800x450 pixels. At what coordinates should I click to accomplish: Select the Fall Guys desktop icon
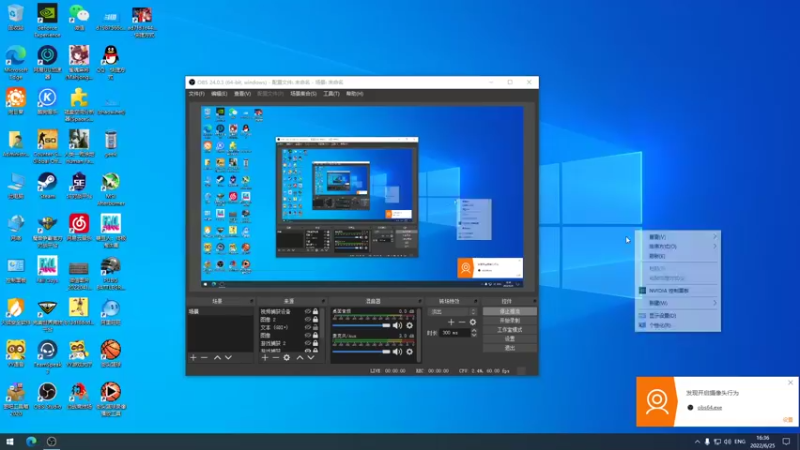47,269
